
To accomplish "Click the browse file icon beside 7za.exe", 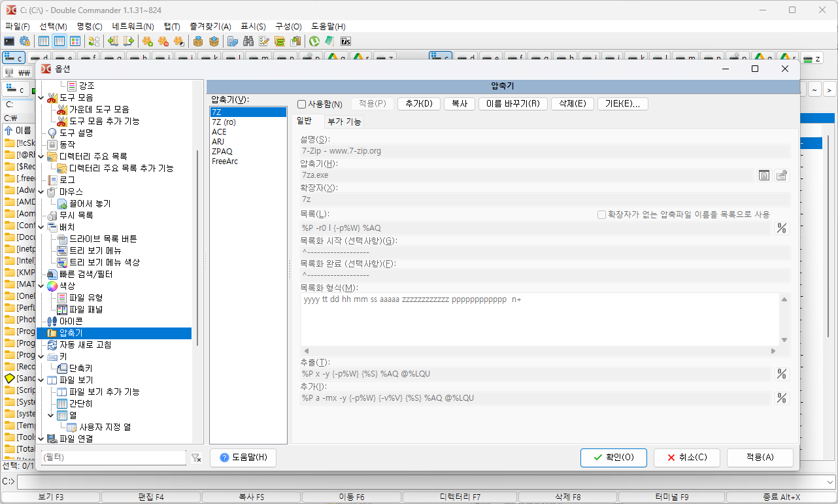I will coord(764,175).
